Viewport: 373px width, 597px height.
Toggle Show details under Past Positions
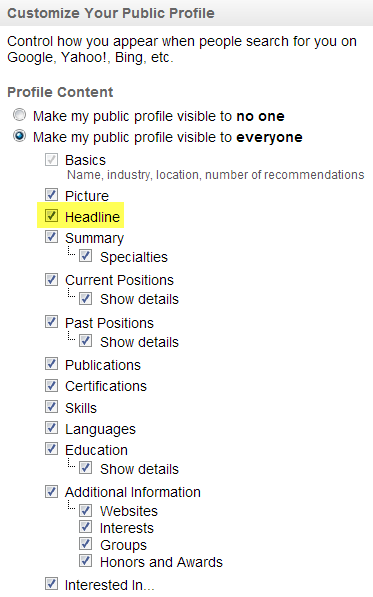[x=86, y=341]
